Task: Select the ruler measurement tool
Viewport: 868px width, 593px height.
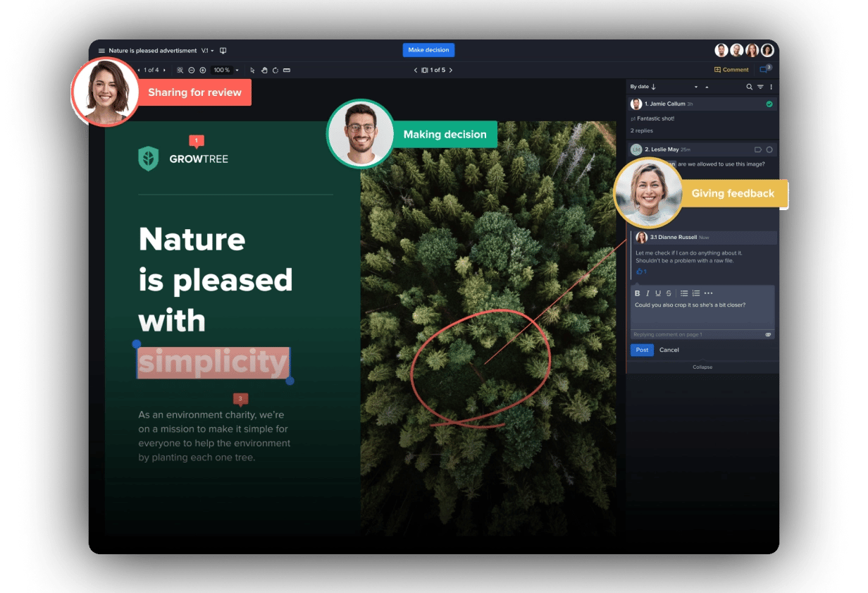Action: (287, 71)
